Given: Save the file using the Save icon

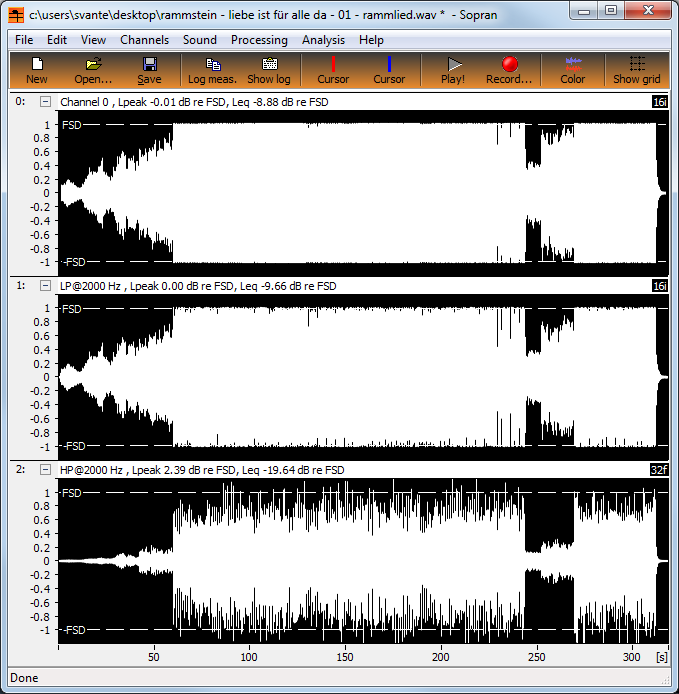Looking at the screenshot, I should [x=149, y=70].
